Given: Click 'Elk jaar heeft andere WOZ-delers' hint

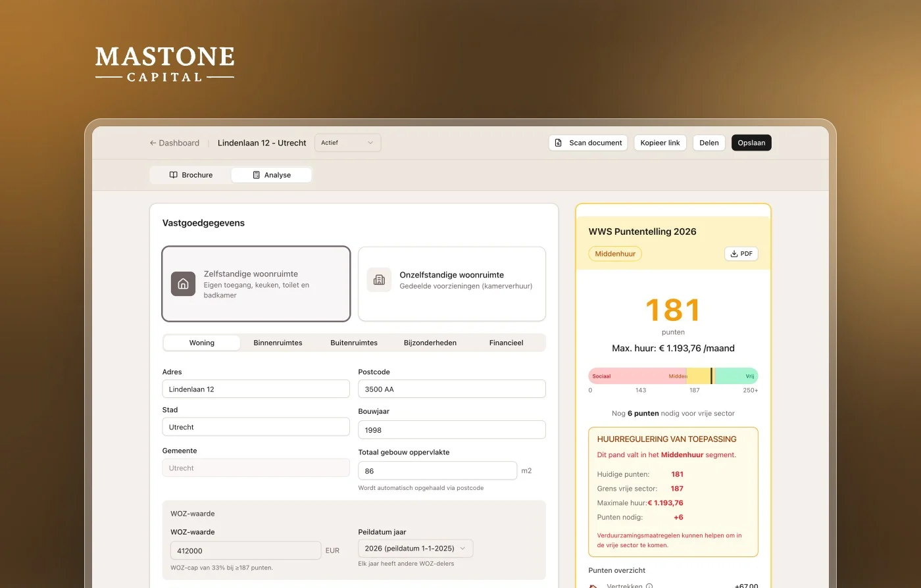Looking at the screenshot, I should click(406, 564).
